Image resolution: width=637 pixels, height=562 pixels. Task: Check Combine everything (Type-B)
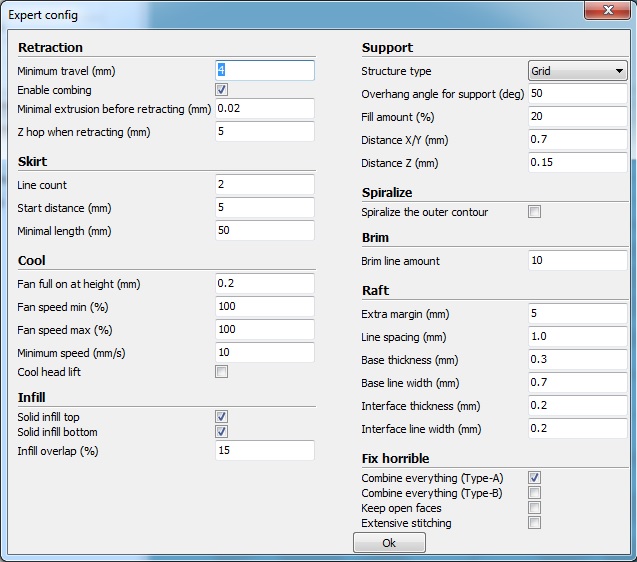click(535, 493)
